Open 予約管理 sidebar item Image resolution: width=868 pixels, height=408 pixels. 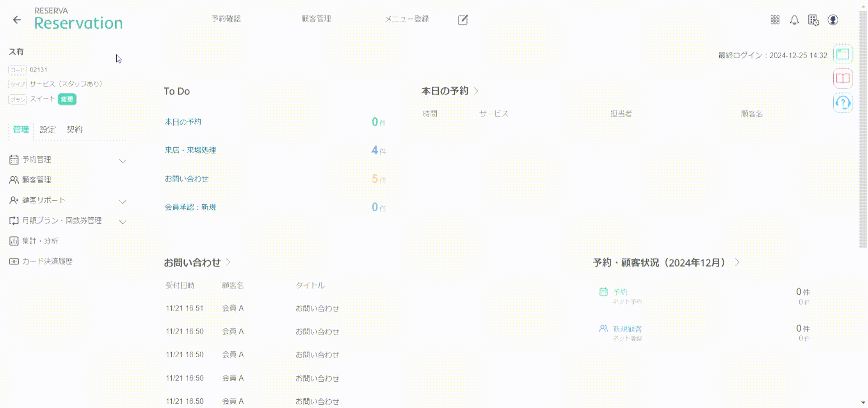[36, 159]
